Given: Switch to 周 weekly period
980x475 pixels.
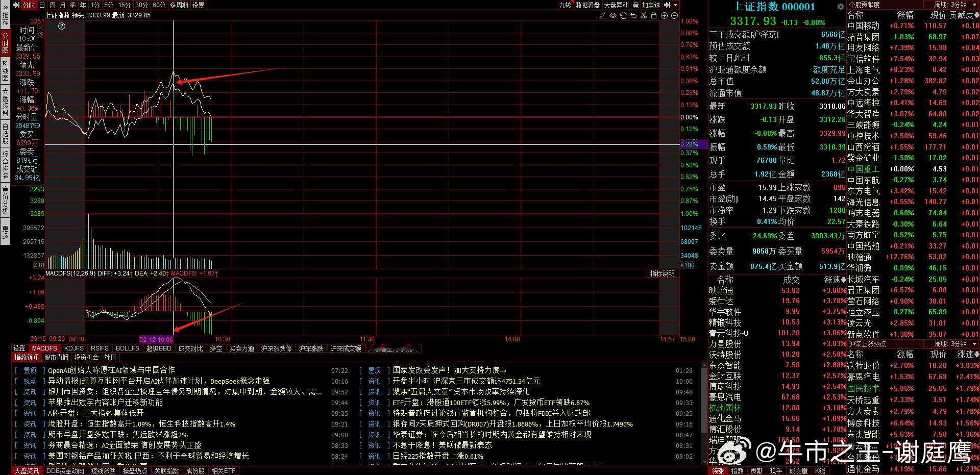Looking at the screenshot, I should coord(53,5).
